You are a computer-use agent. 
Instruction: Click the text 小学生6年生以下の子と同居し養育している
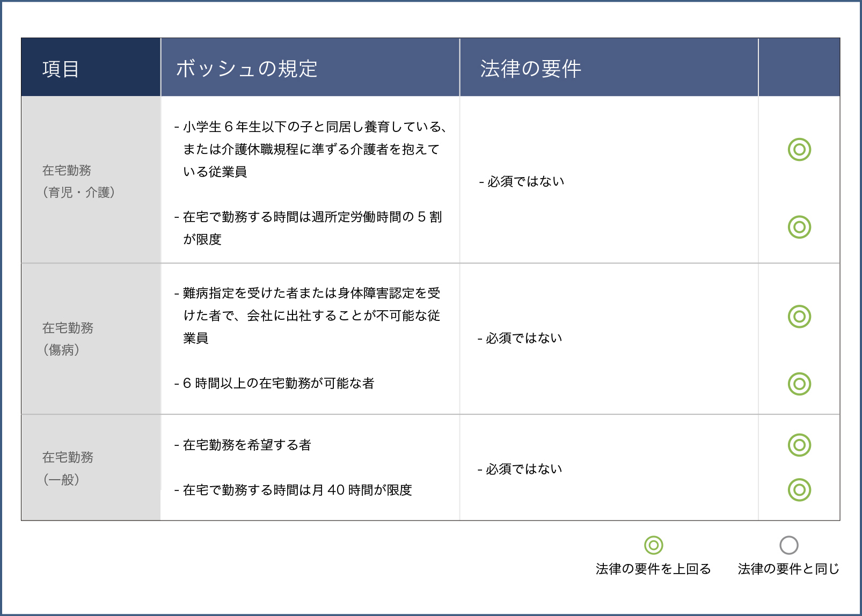point(312,127)
